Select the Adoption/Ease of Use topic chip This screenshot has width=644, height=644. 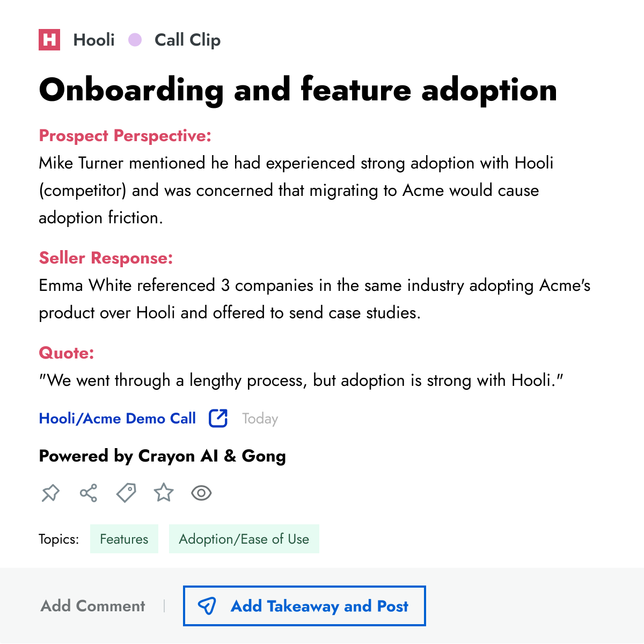click(244, 539)
